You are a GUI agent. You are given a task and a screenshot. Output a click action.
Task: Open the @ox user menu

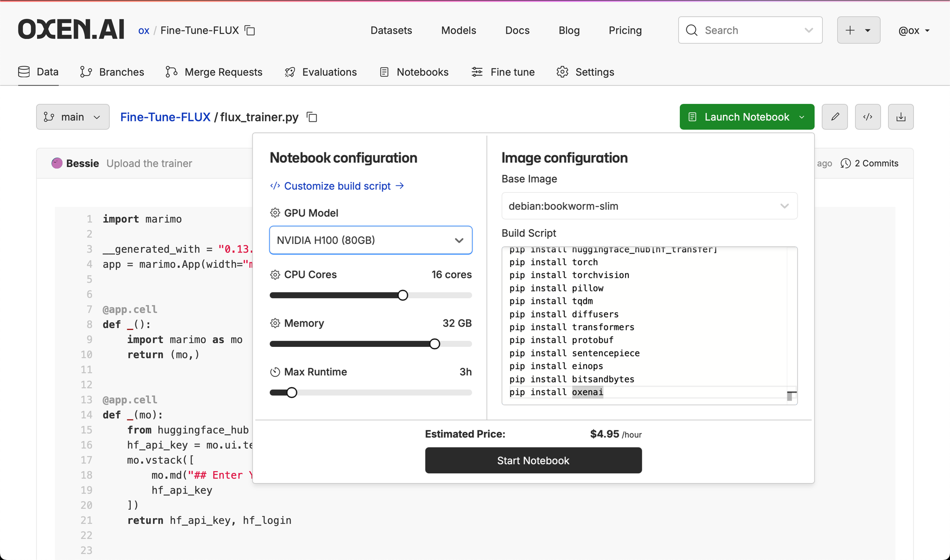(x=914, y=30)
